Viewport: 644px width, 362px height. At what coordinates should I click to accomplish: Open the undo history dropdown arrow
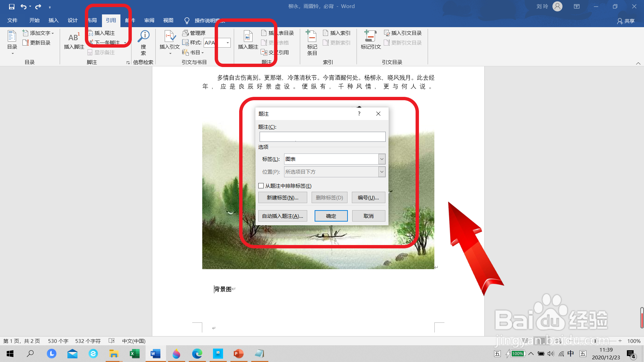point(30,7)
